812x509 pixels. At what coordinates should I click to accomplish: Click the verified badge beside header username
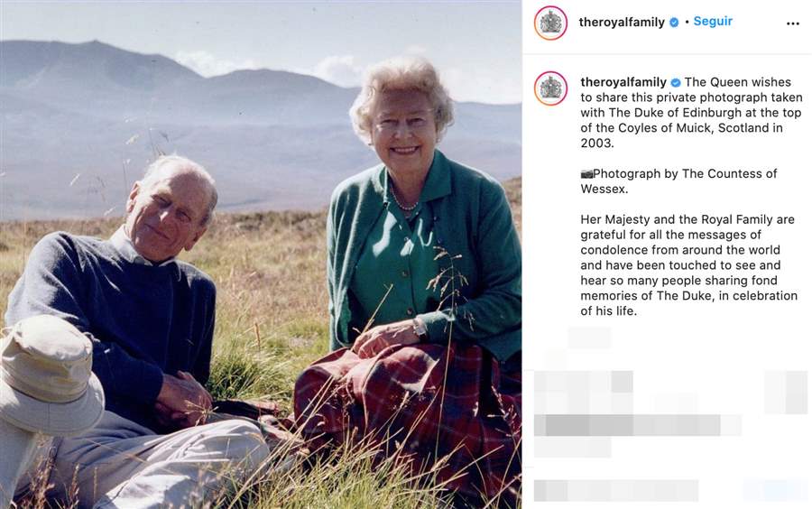tap(674, 23)
